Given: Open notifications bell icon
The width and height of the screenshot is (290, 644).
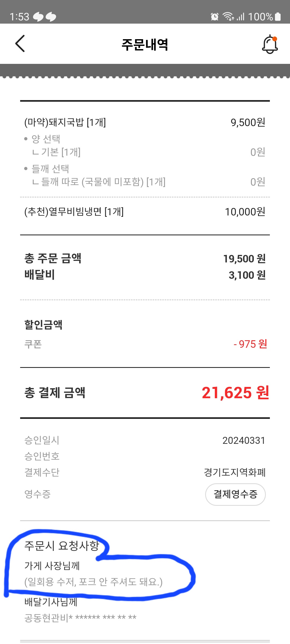Looking at the screenshot, I should tap(270, 44).
